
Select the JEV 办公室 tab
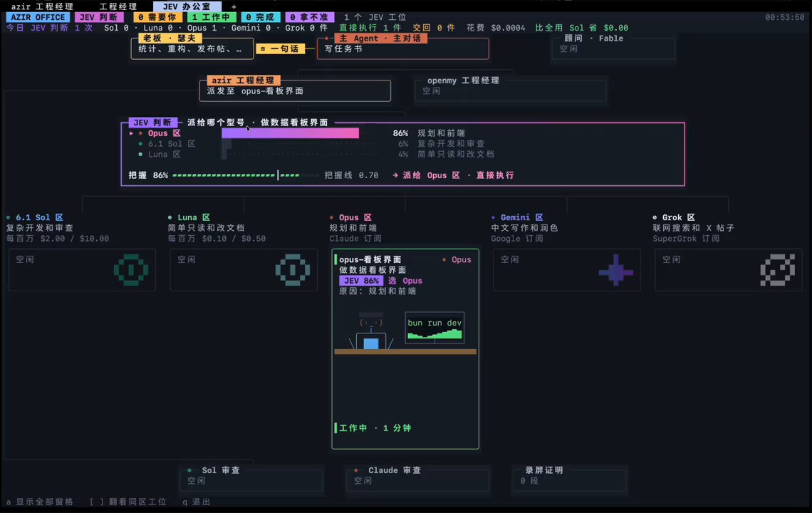[187, 6]
